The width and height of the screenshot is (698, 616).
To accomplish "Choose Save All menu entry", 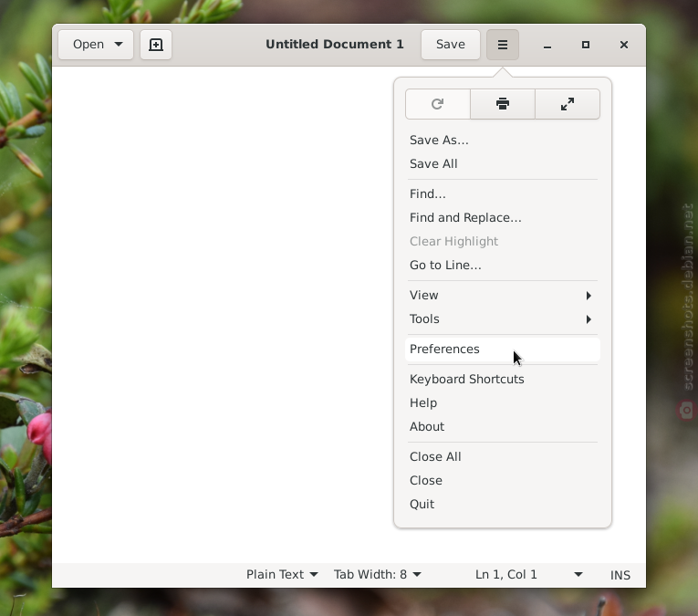I will (503, 163).
